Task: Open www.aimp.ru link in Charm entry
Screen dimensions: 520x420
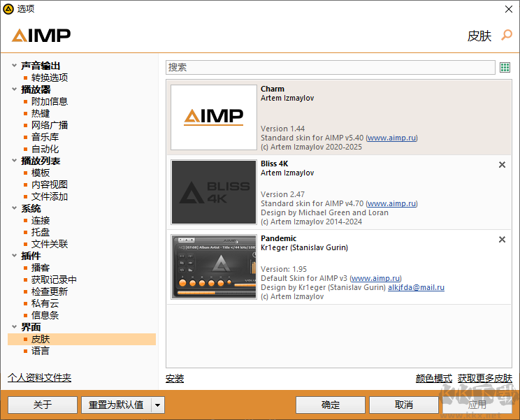Action: click(x=391, y=138)
